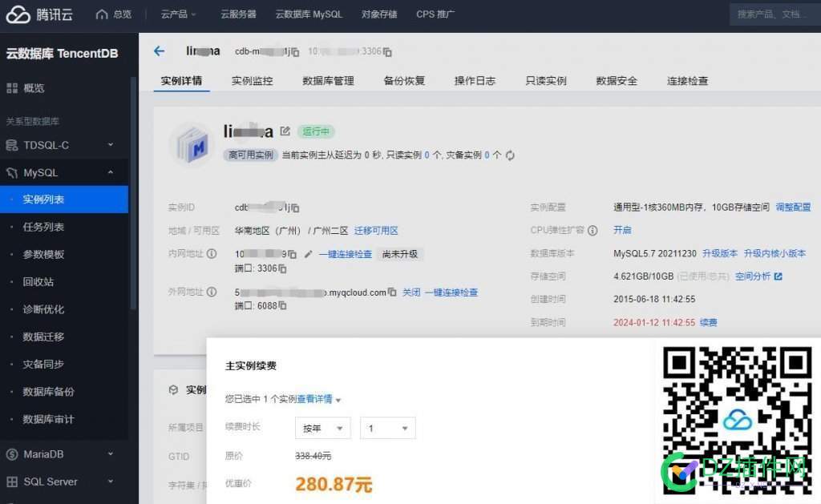Screen dimensions: 821x504
Task: Copy external port 6088
Action: coord(283,305)
